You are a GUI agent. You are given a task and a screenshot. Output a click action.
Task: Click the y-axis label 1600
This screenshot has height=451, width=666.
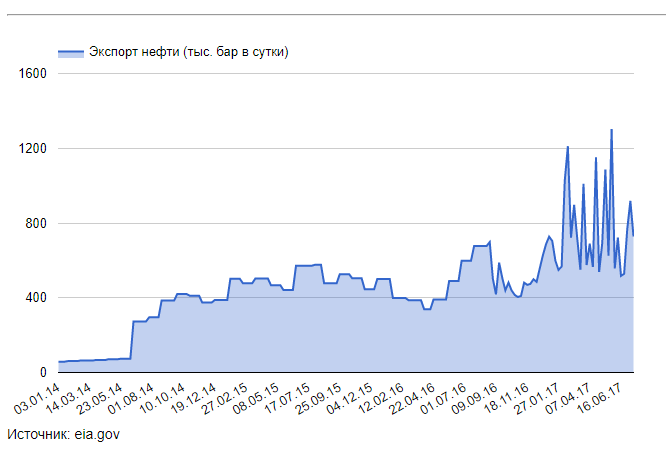tap(33, 73)
